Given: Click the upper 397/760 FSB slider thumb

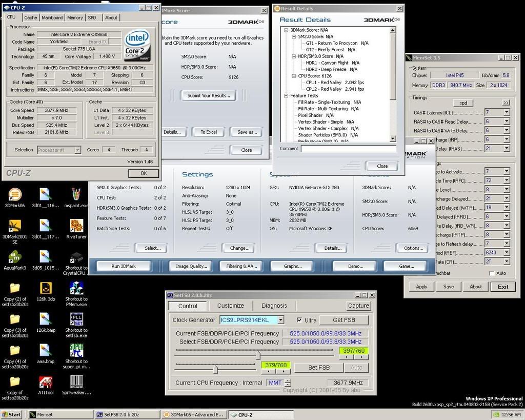Looking at the screenshot, I should tap(258, 355).
